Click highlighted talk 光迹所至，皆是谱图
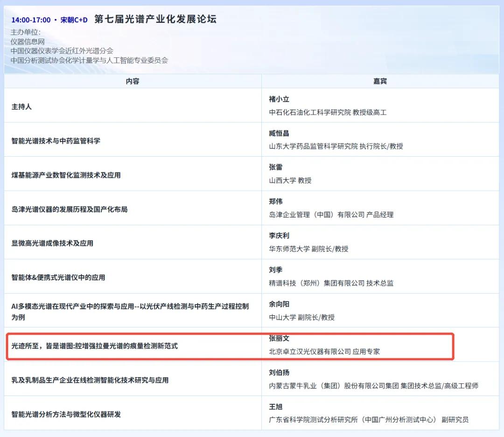This screenshot has width=504, height=437. (94, 346)
